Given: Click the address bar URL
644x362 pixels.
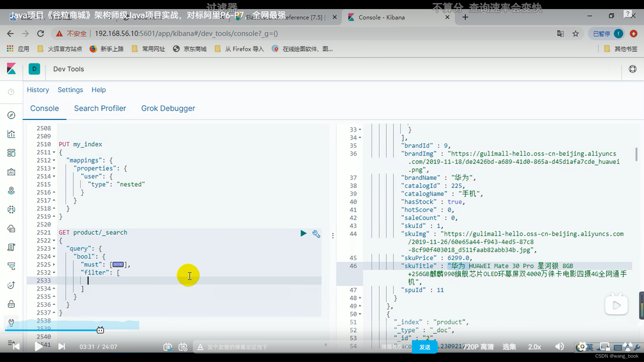Looking at the screenshot, I should (x=186, y=34).
